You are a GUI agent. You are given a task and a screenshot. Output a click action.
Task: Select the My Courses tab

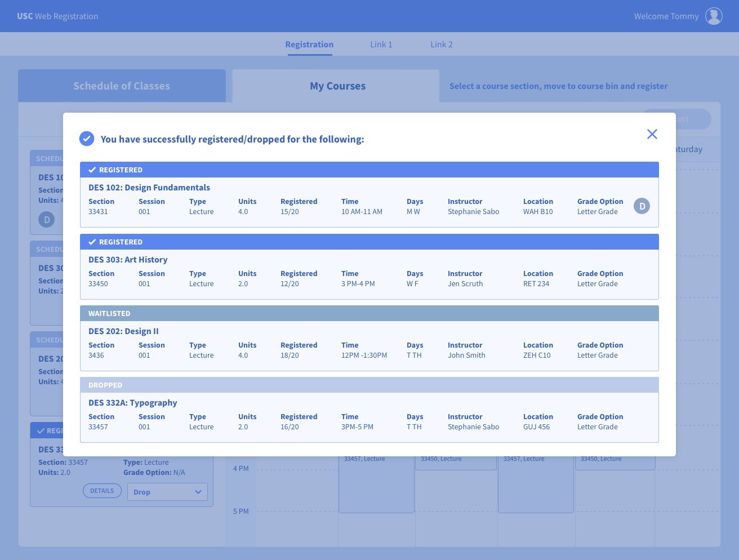[336, 86]
